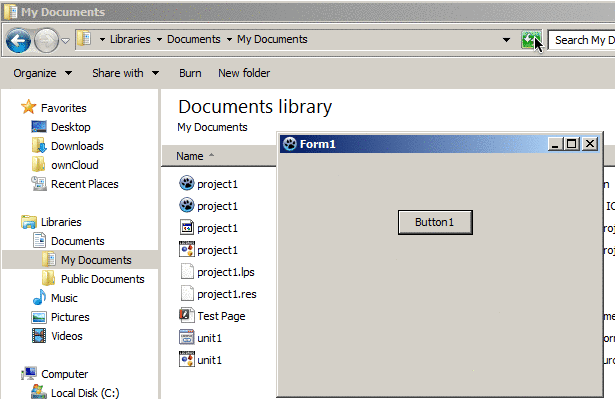This screenshot has width=615, height=399.
Task: Click the greyed Forward arrow button
Action: coord(46,40)
